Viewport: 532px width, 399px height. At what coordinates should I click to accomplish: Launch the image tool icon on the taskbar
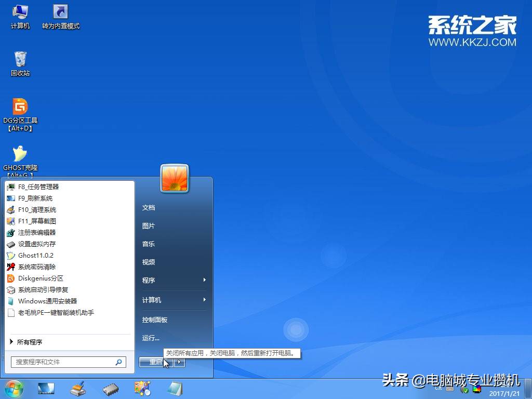pos(142,388)
